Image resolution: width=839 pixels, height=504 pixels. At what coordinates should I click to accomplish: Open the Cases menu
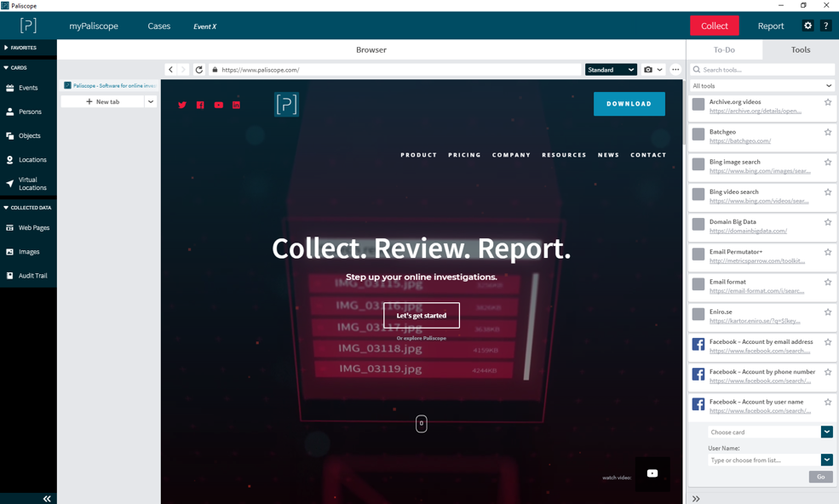(x=159, y=26)
